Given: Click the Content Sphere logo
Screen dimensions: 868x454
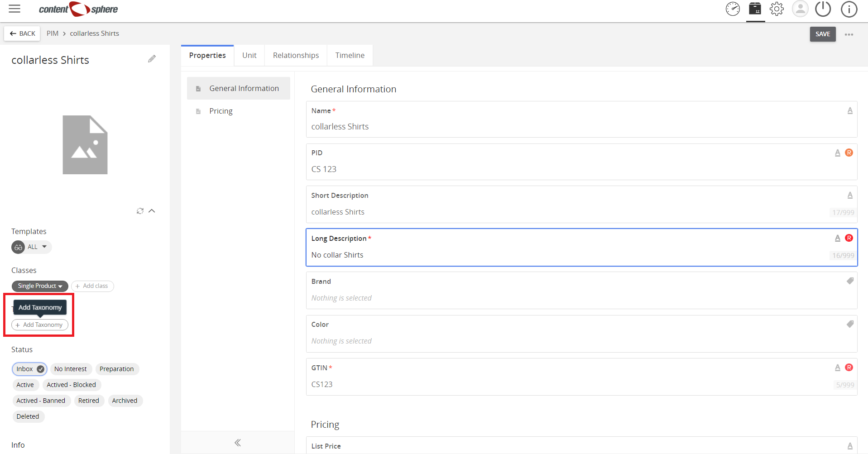Looking at the screenshot, I should [78, 9].
